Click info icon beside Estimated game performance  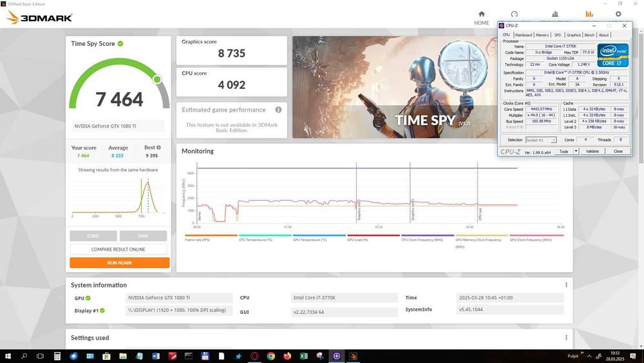[278, 110]
